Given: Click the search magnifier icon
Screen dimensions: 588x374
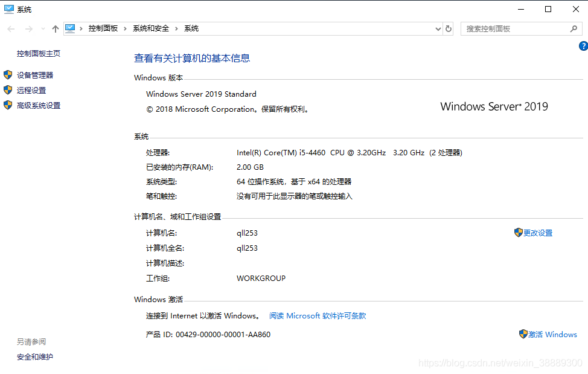Looking at the screenshot, I should pyautogui.click(x=574, y=28).
